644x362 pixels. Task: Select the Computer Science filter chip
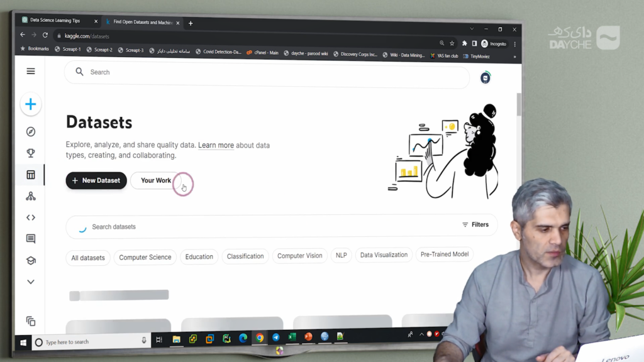pyautogui.click(x=145, y=257)
